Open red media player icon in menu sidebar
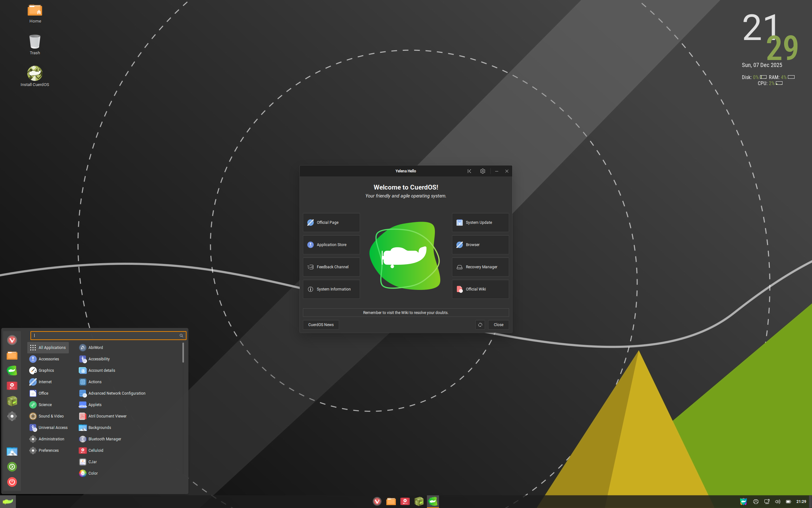812x508 pixels. click(x=12, y=386)
